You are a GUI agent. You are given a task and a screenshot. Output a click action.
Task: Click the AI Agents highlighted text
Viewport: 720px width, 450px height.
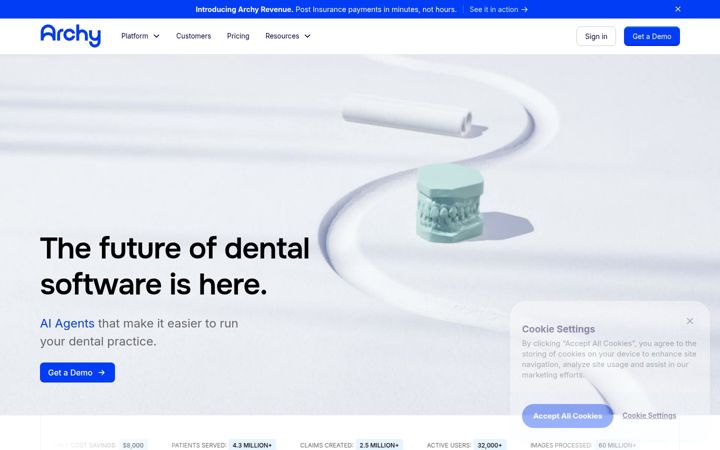pyautogui.click(x=67, y=323)
